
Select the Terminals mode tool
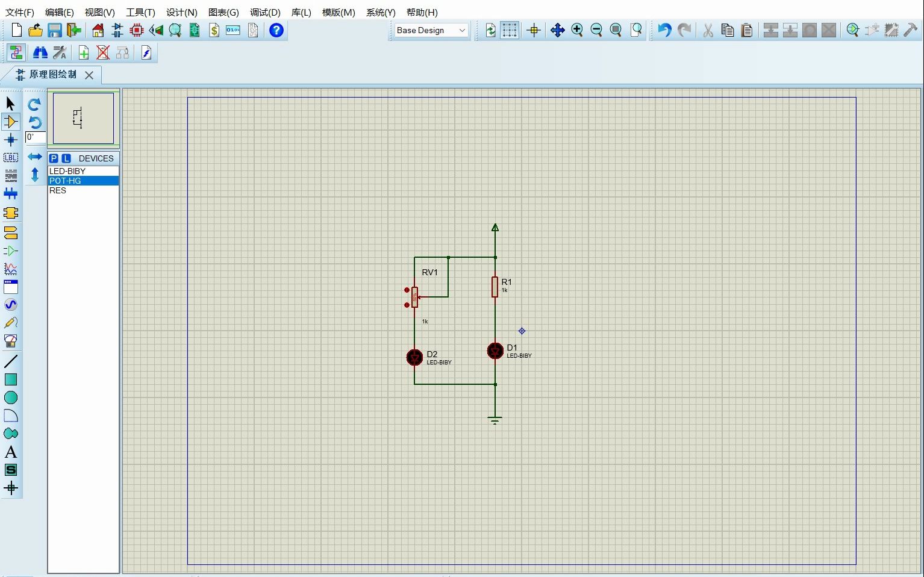(x=10, y=232)
